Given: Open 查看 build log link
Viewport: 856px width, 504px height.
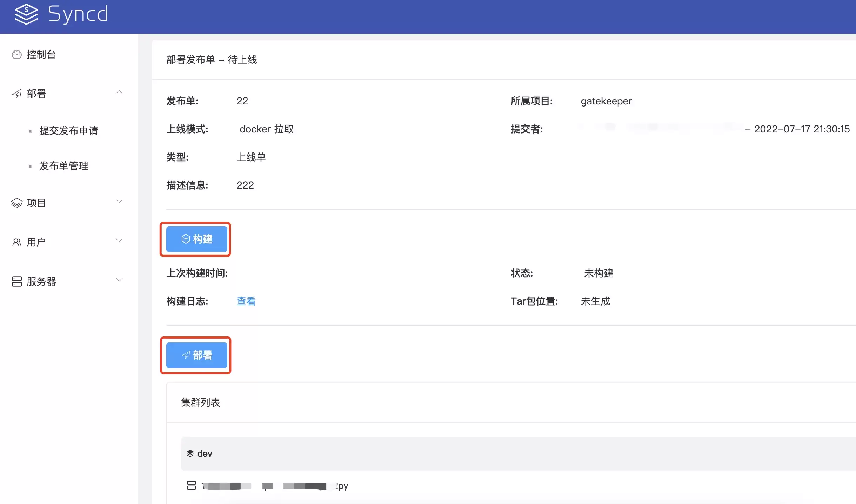Looking at the screenshot, I should tap(246, 301).
